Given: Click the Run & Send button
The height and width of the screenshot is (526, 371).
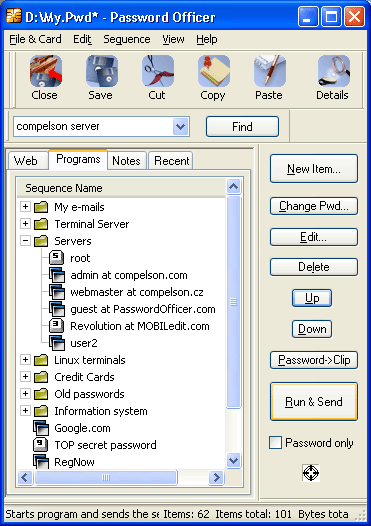Looking at the screenshot, I should [314, 401].
